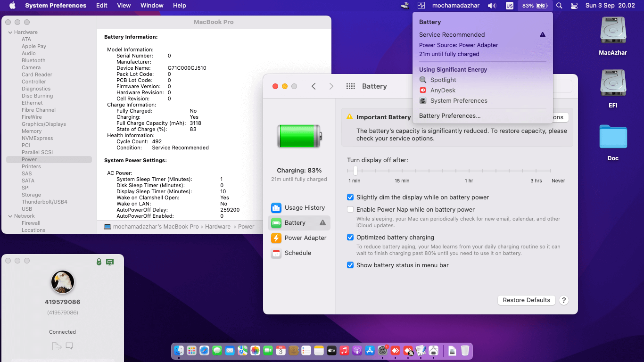The image size is (644, 362).
Task: Click the green lock icon in AnyDesk window
Action: [x=99, y=262]
